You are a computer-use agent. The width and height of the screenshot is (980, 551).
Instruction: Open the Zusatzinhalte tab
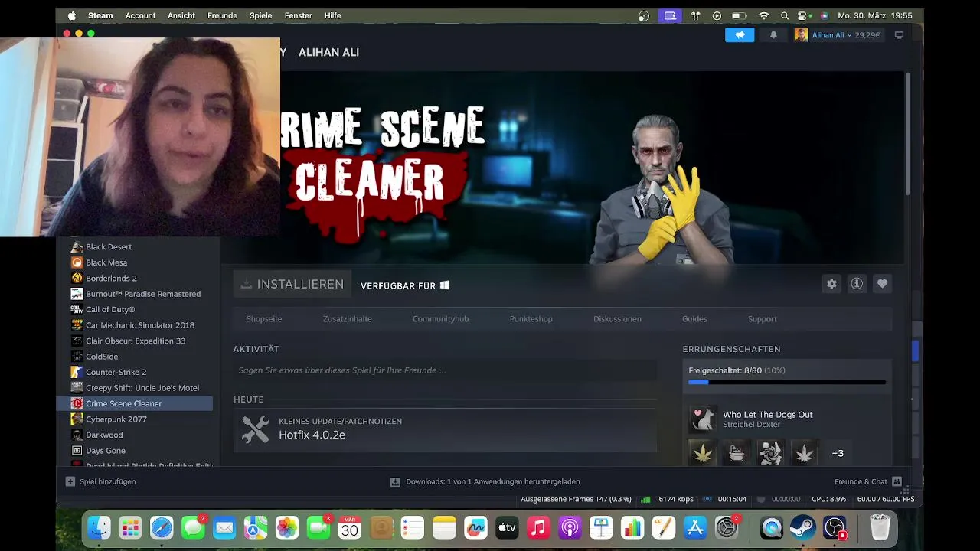(347, 319)
